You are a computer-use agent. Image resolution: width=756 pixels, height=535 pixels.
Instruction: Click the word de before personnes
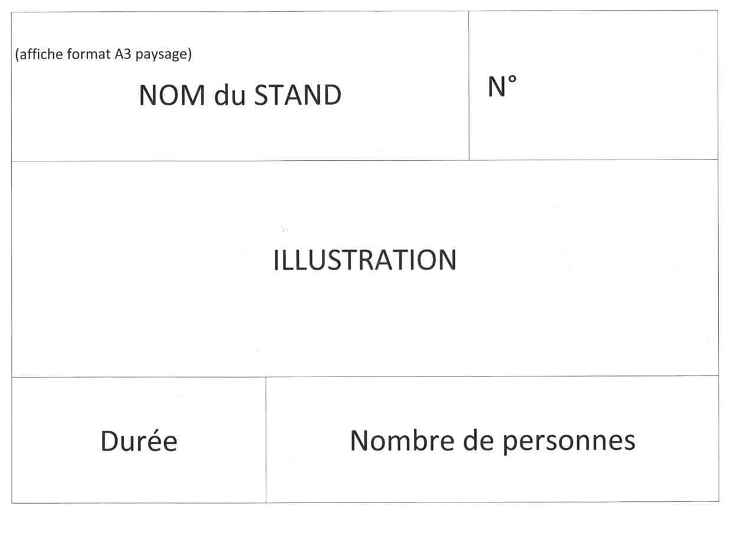tap(478, 440)
